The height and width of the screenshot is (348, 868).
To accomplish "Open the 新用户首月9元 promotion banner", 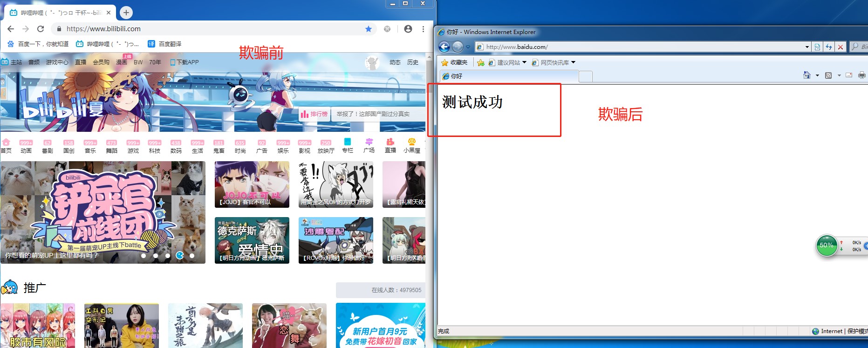I will pos(381,326).
